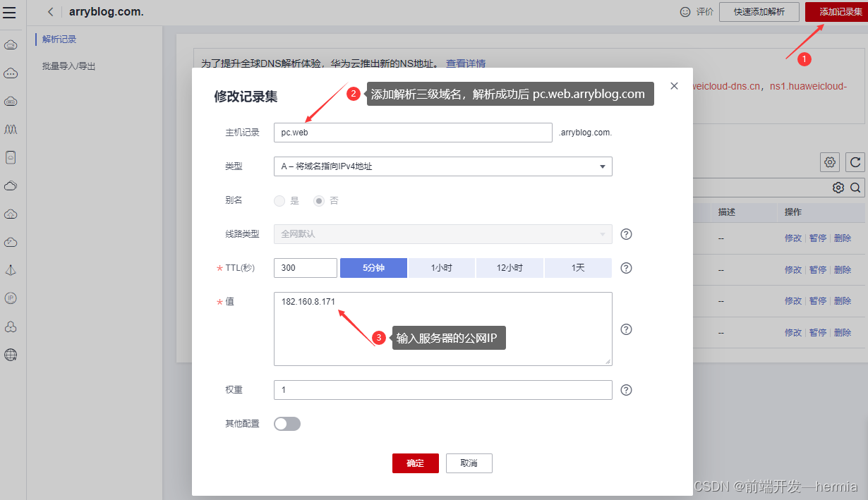
Task: Click the red 添加记录集 button
Action: click(836, 12)
